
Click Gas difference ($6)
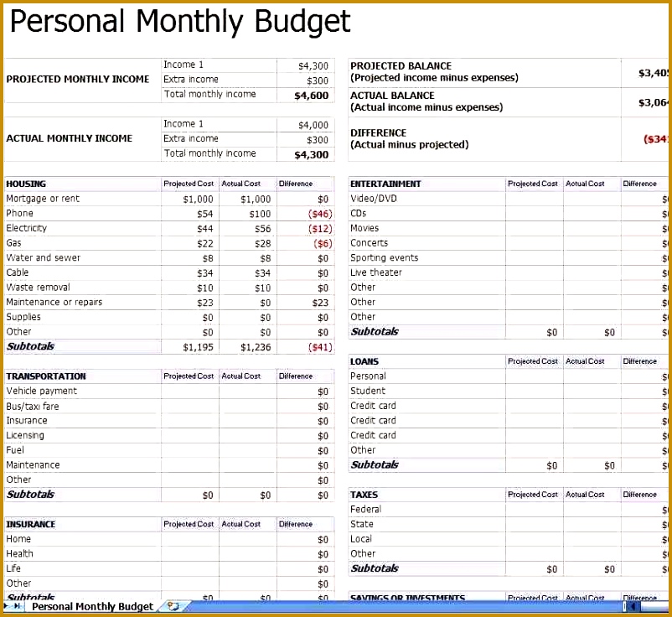323,244
